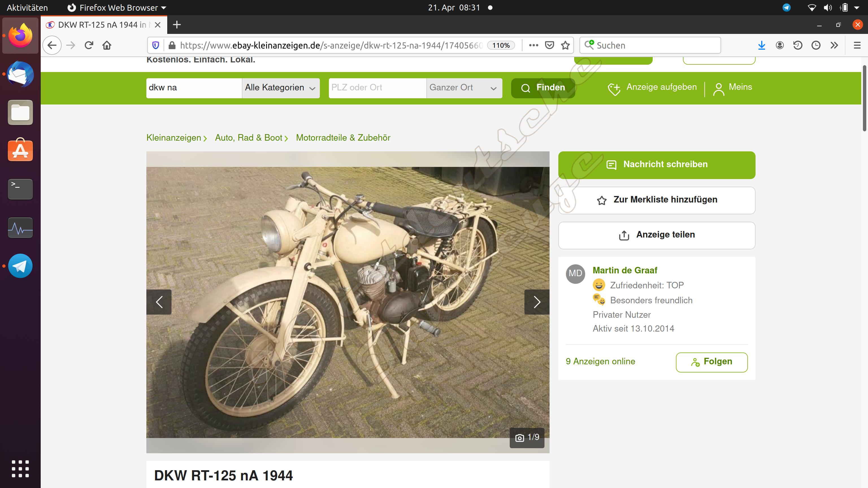Open the Alle Kategorien dropdown

(x=281, y=88)
